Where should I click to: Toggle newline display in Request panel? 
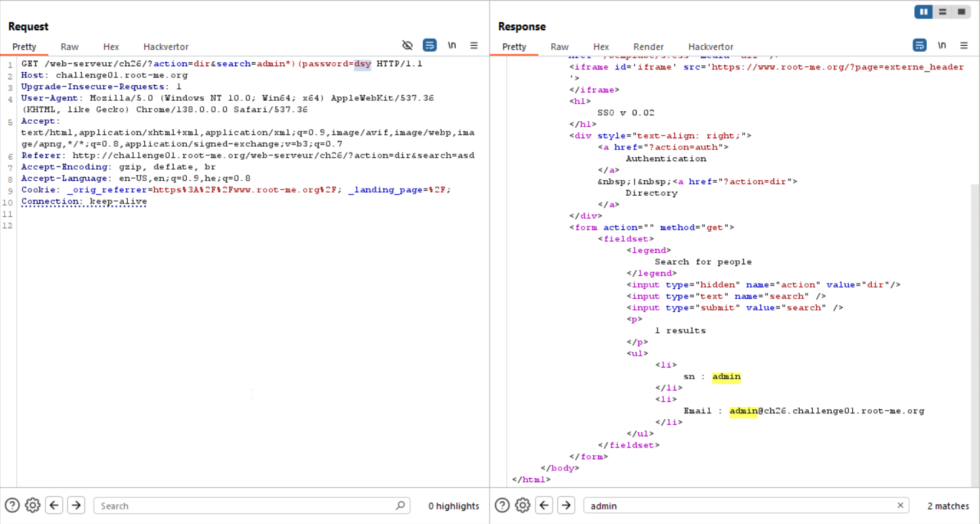pos(452,45)
